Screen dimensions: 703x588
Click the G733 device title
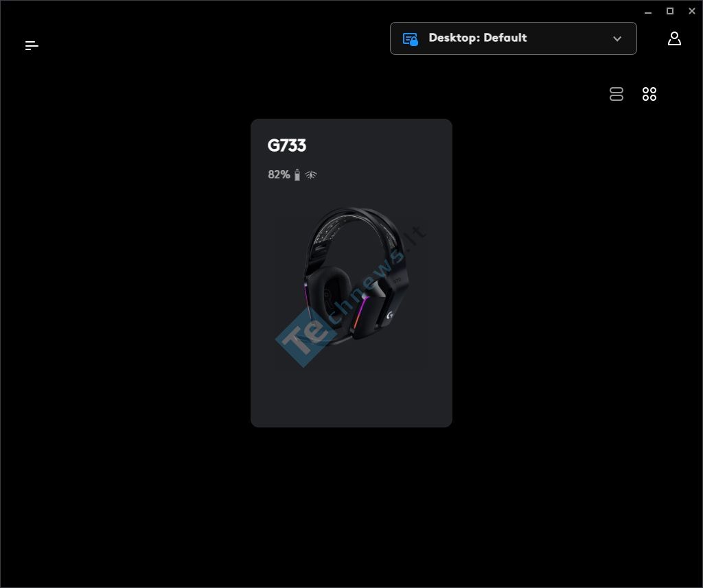pyautogui.click(x=286, y=145)
